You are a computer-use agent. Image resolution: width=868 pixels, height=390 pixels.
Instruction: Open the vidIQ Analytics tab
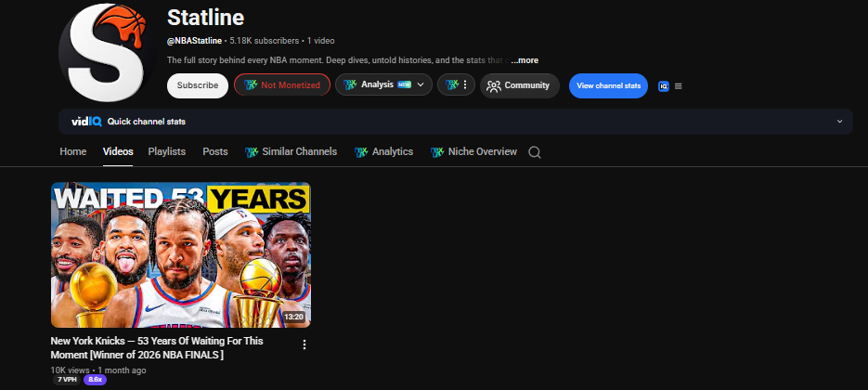(384, 151)
